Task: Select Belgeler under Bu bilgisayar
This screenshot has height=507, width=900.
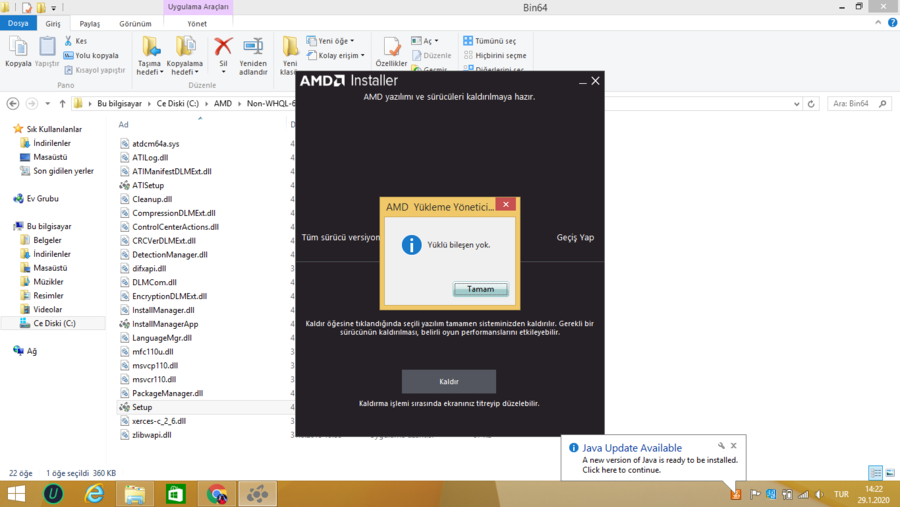Action: coord(47,240)
